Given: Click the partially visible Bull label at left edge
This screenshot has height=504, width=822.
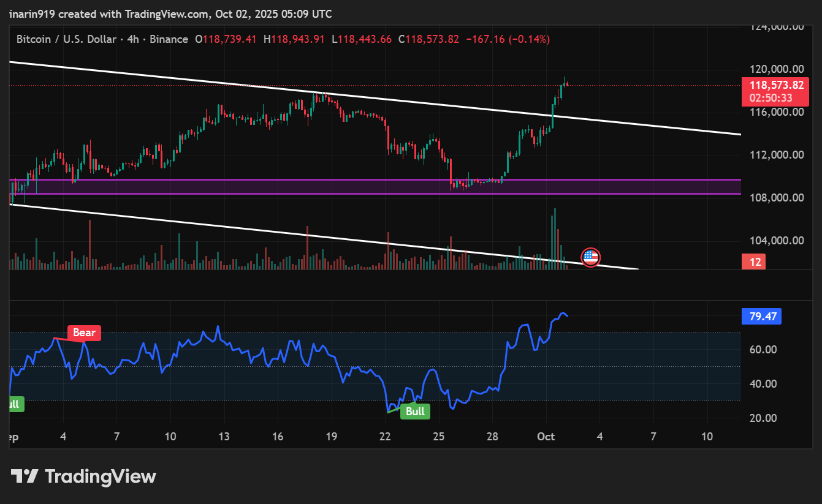Looking at the screenshot, I should 13,404.
